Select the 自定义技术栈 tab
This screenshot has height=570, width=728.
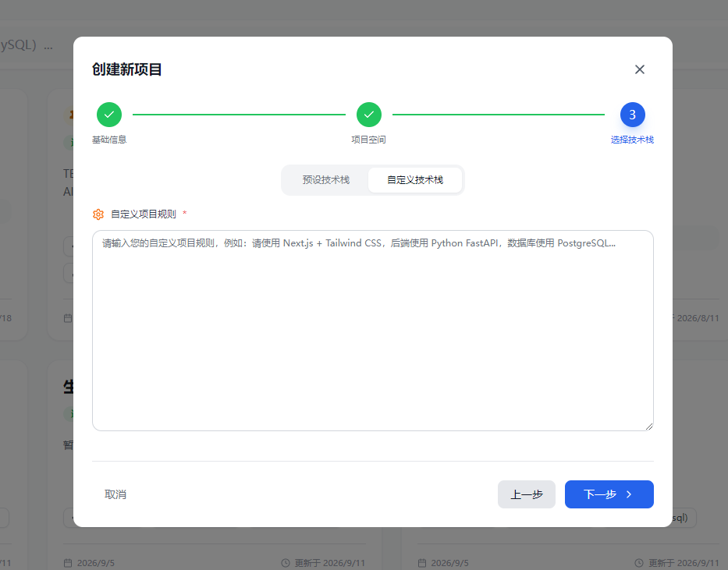click(415, 180)
